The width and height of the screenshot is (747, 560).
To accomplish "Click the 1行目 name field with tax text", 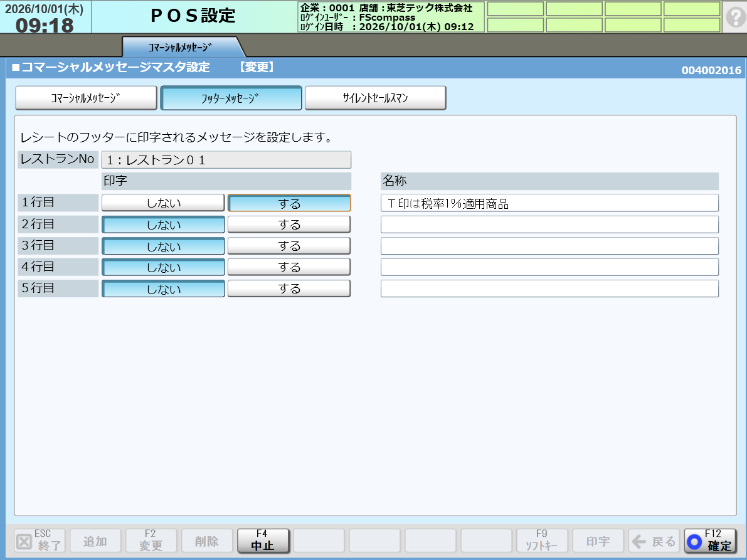I will click(x=550, y=203).
